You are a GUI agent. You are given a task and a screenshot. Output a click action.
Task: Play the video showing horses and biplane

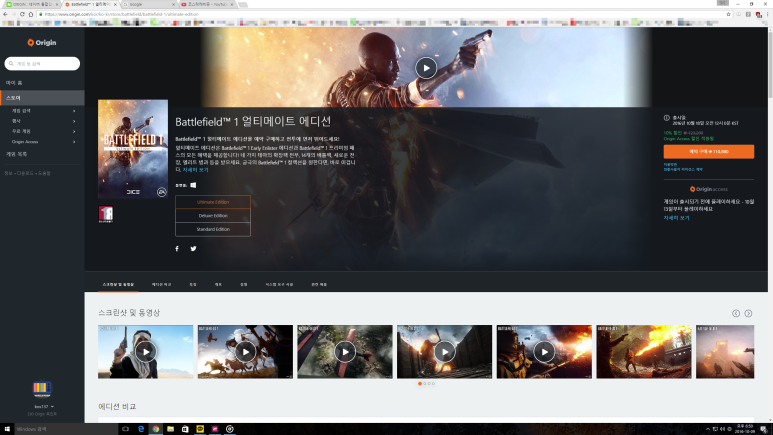[x=245, y=352]
